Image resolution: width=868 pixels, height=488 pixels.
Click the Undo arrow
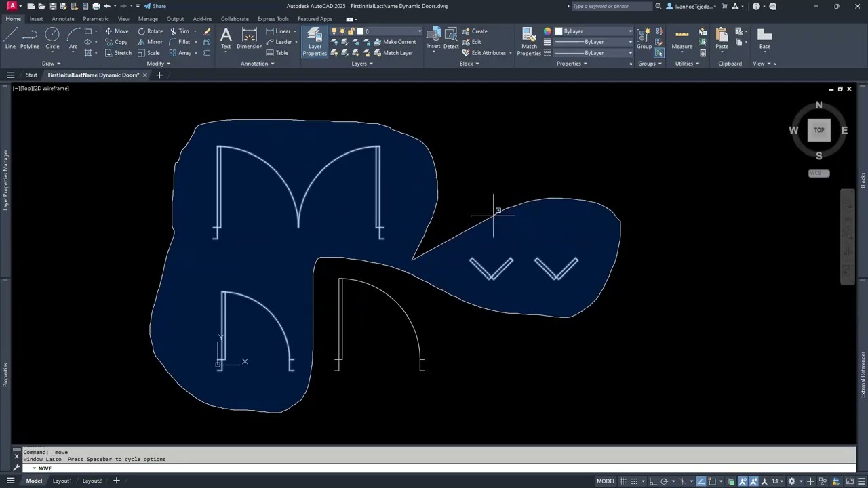[107, 6]
